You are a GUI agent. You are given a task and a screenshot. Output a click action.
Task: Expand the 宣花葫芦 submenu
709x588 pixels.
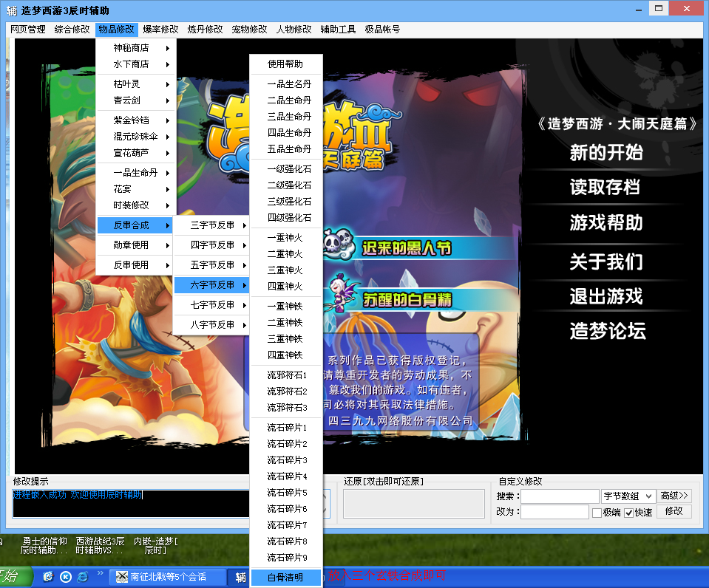coord(136,153)
